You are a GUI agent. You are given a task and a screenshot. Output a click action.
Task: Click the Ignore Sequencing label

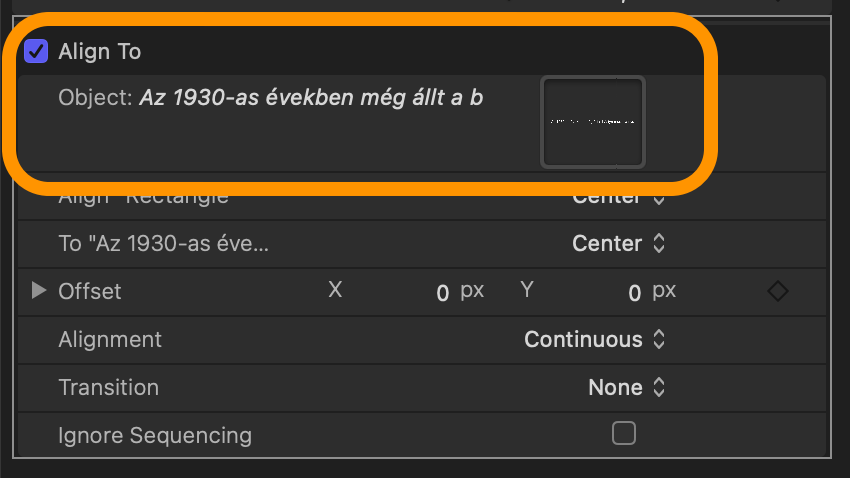[x=155, y=436]
